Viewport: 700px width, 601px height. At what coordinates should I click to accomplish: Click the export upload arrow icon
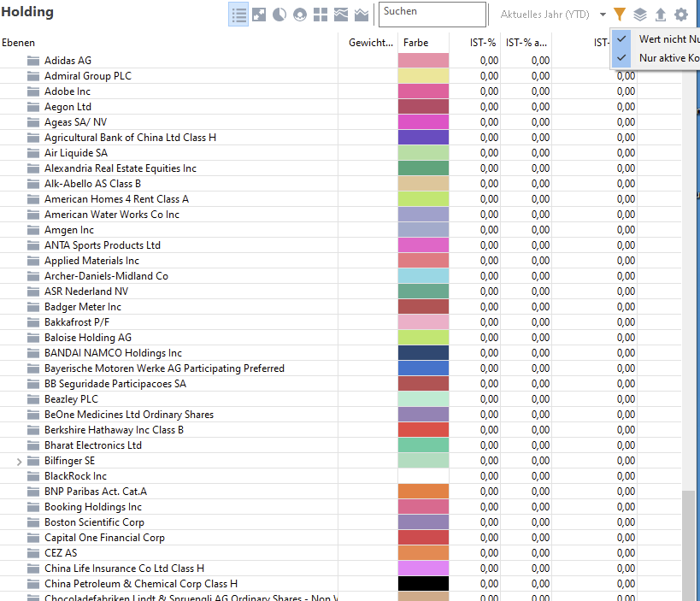click(x=661, y=15)
